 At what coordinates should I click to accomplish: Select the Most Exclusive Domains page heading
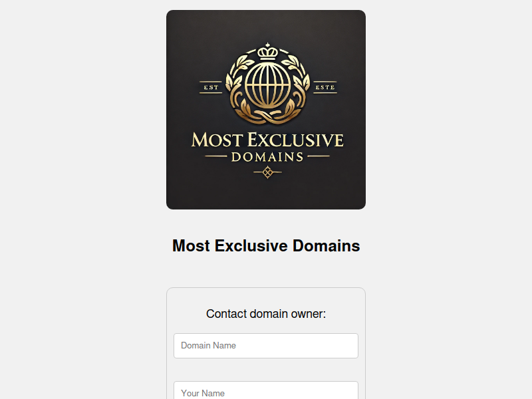pos(266,245)
